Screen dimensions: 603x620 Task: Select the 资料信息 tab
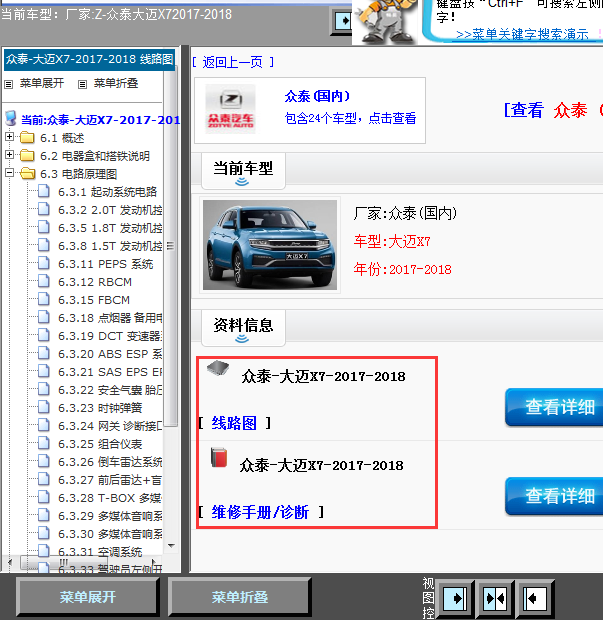tap(243, 328)
